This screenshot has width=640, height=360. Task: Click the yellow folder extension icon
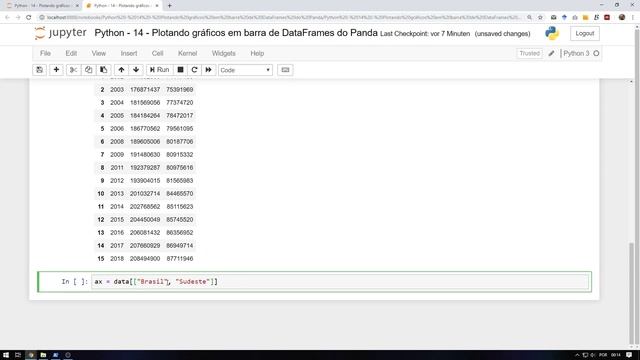[x=585, y=18]
